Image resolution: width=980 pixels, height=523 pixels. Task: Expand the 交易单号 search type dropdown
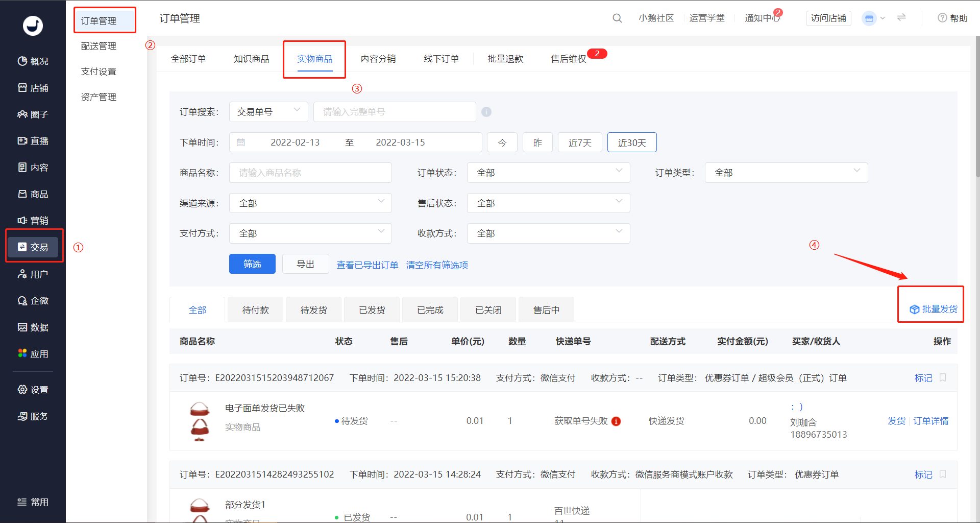[x=268, y=112]
